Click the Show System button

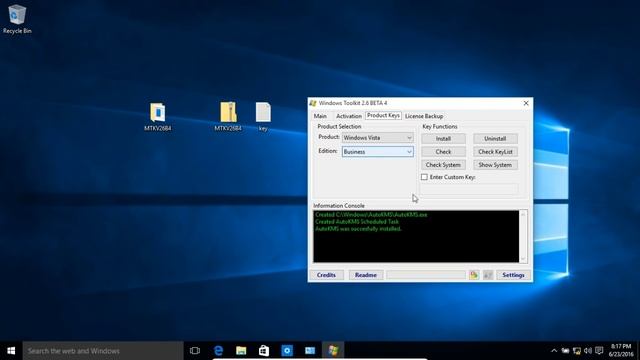pos(496,165)
